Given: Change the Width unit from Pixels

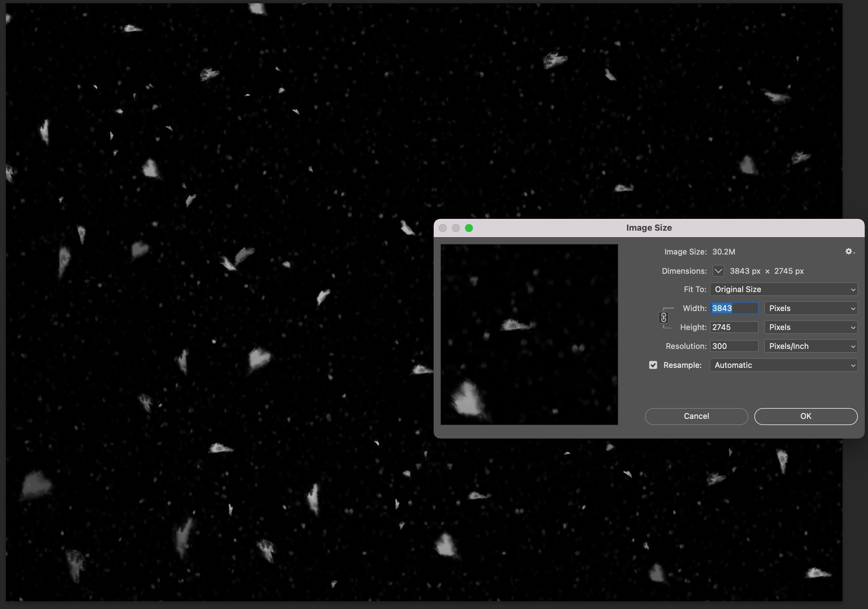Looking at the screenshot, I should click(x=811, y=308).
